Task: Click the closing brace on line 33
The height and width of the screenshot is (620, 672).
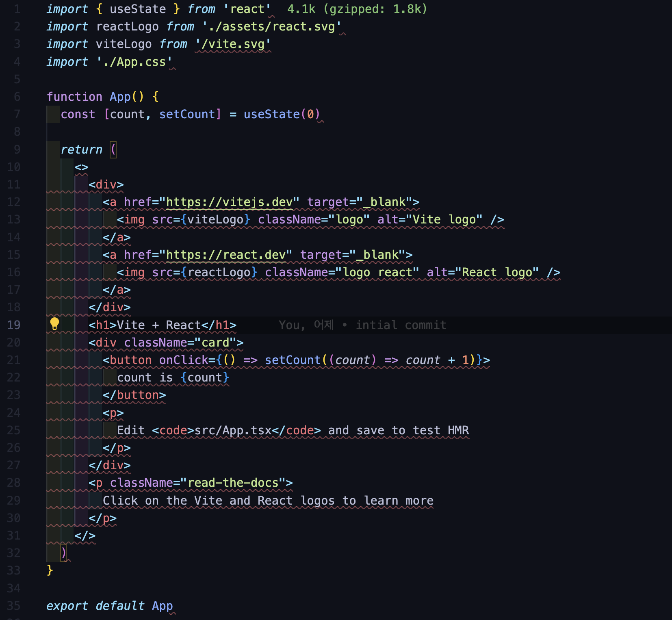Action: [x=50, y=570]
